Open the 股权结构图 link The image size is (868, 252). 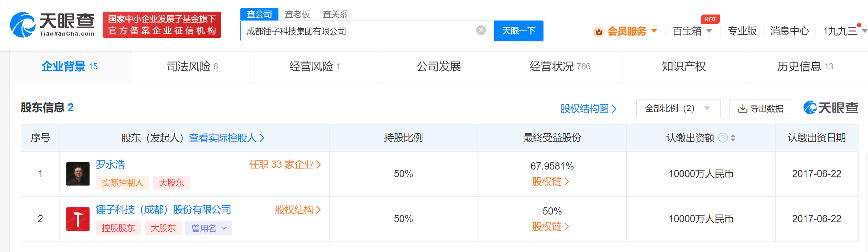(x=588, y=109)
